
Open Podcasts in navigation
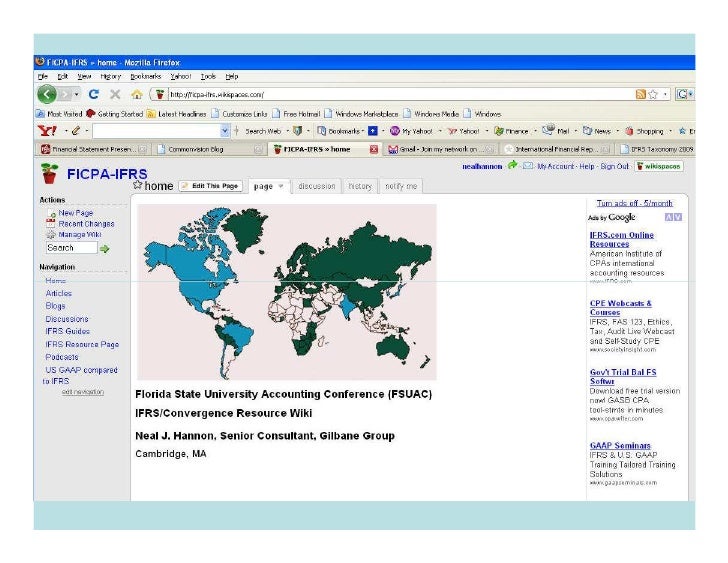click(x=62, y=357)
